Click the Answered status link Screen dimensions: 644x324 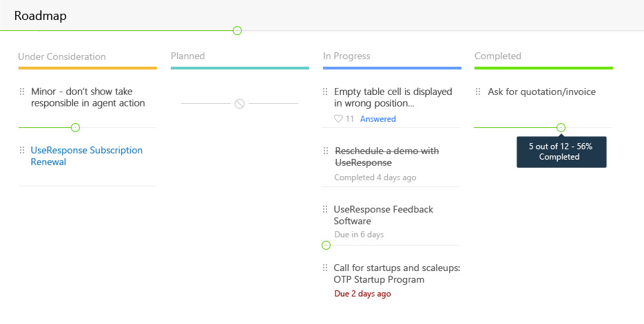click(x=377, y=119)
